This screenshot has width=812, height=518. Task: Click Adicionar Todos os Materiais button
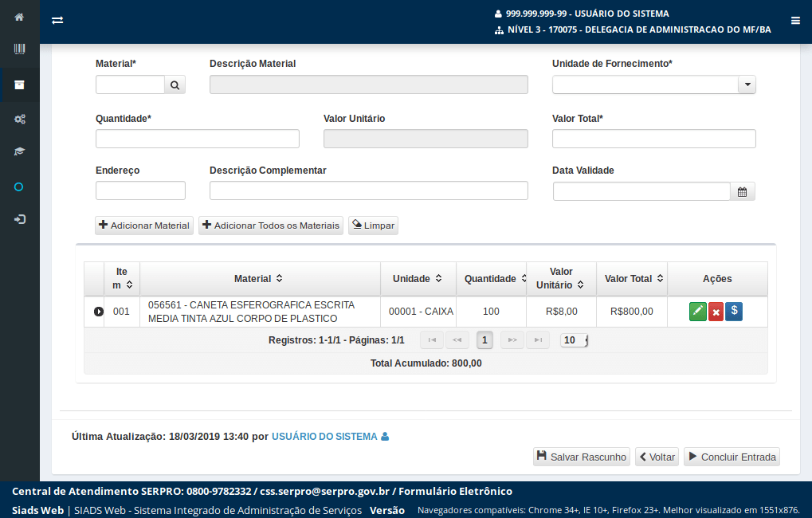[271, 226]
